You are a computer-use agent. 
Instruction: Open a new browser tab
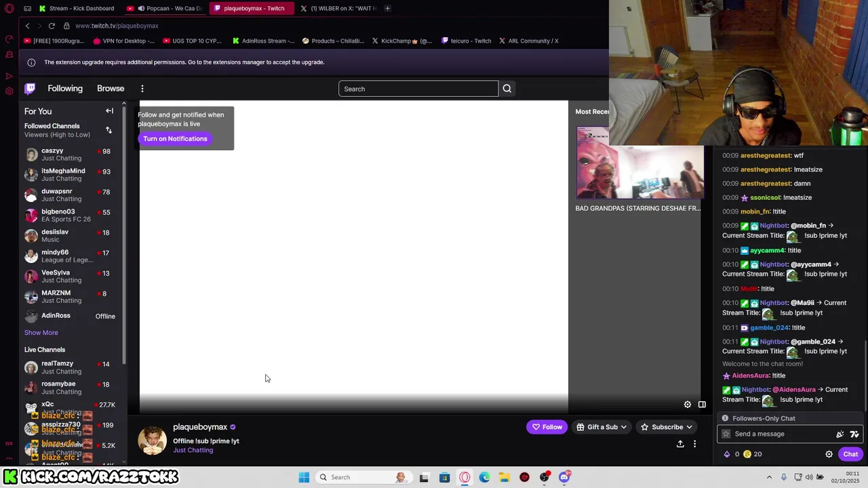tap(387, 8)
